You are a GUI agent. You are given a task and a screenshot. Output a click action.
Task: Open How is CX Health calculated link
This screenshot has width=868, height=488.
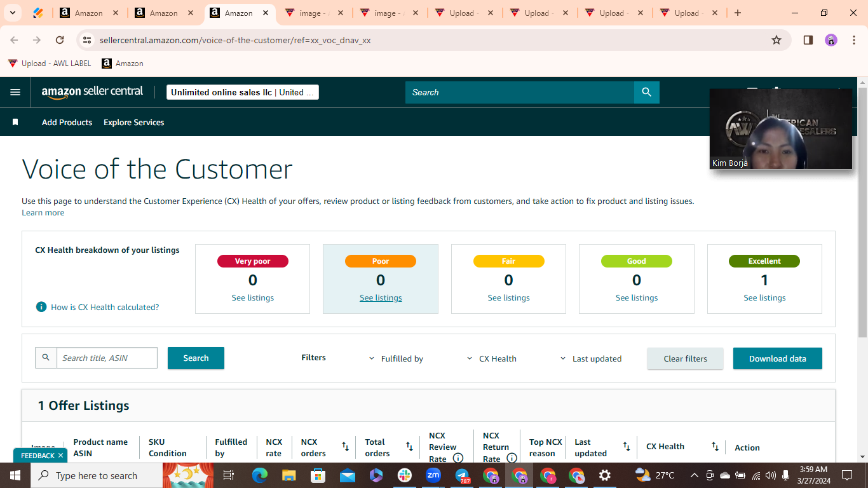(105, 307)
